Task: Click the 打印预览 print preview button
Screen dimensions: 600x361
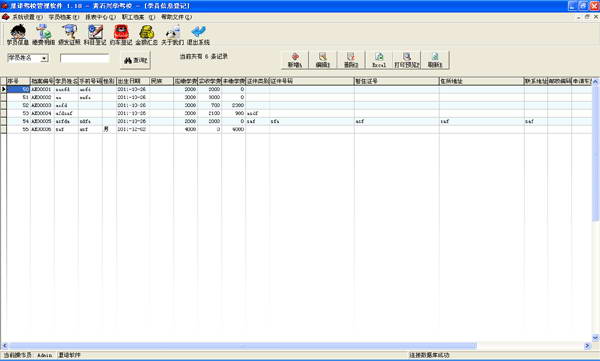Action: pos(407,60)
